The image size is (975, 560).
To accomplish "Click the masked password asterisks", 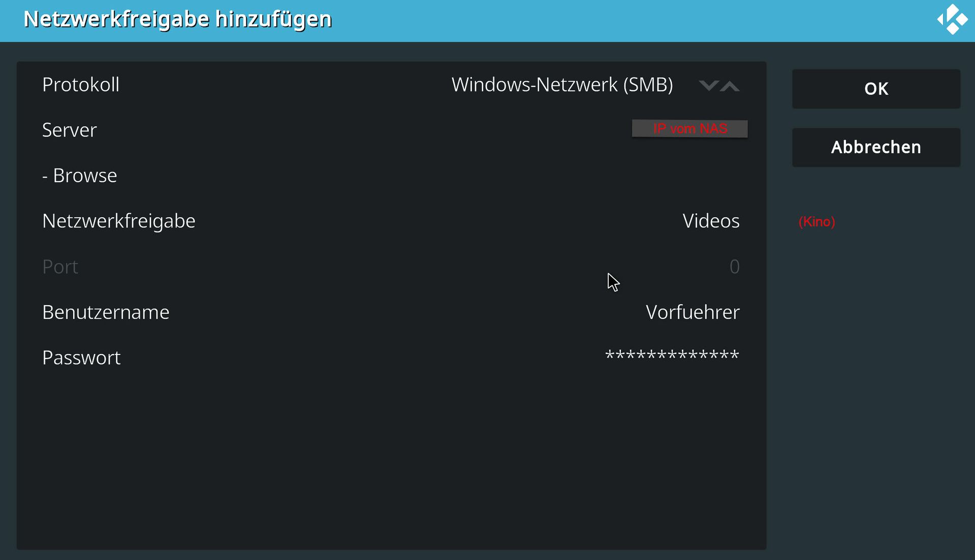I will point(672,355).
